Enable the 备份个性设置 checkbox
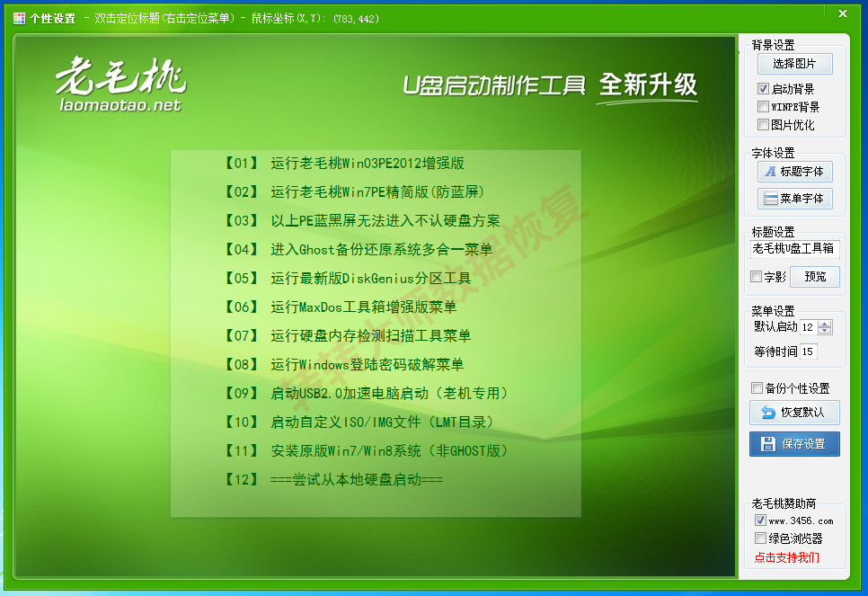The height and width of the screenshot is (596, 868). click(757, 387)
